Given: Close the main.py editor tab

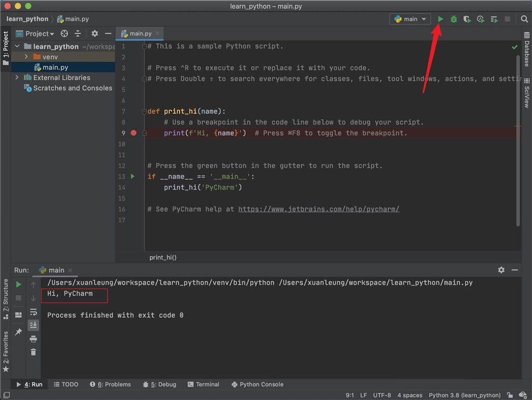Looking at the screenshot, I should [157, 34].
